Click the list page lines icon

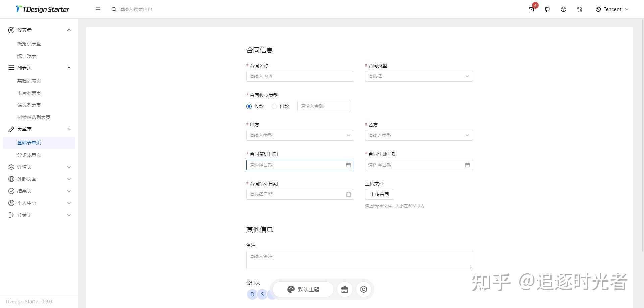point(11,68)
